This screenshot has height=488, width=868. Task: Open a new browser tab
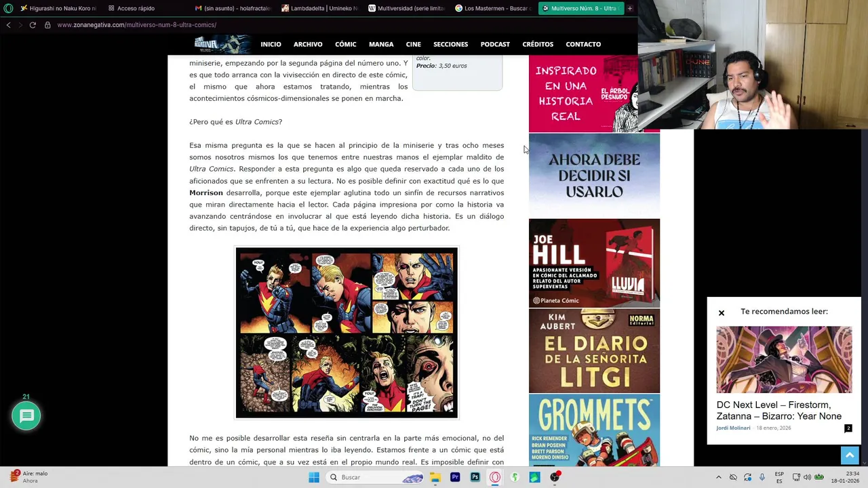(x=629, y=8)
